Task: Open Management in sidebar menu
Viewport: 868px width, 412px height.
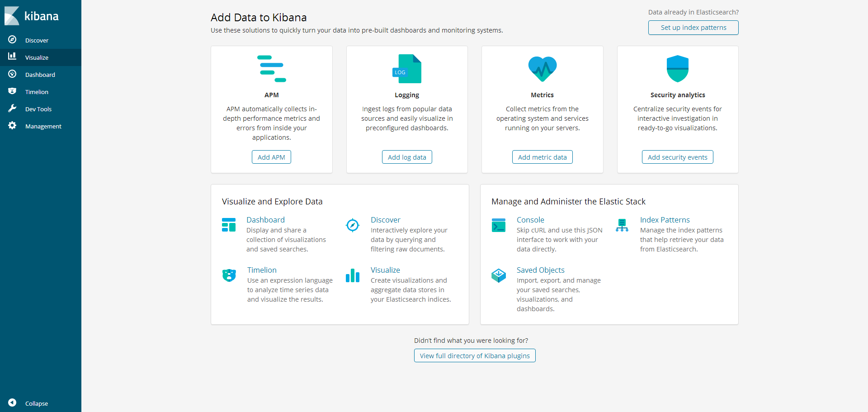Action: click(x=43, y=126)
